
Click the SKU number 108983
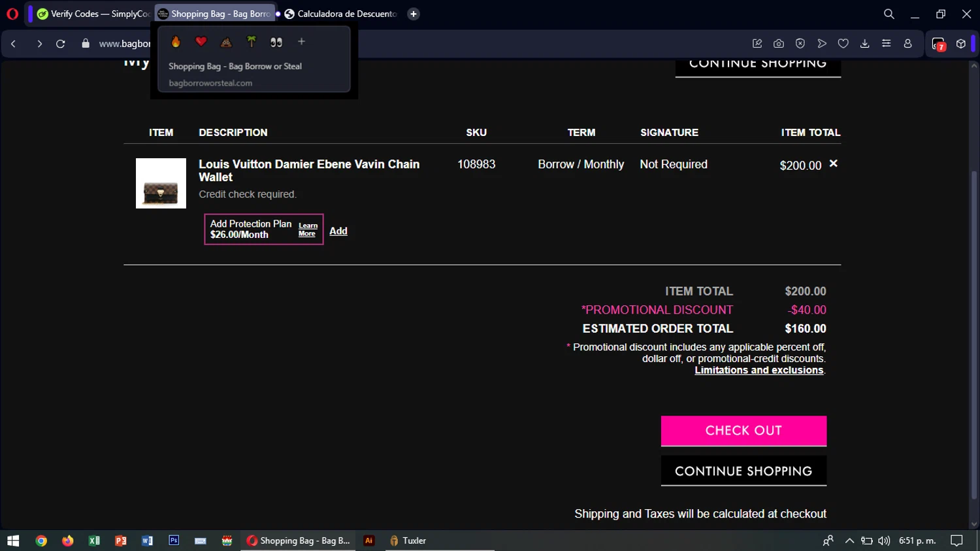pos(476,164)
